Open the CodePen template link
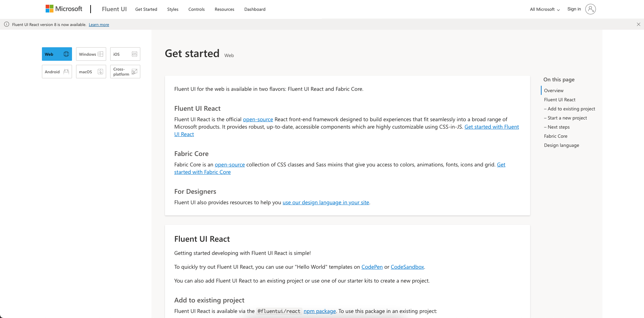The height and width of the screenshot is (318, 644). click(372, 267)
